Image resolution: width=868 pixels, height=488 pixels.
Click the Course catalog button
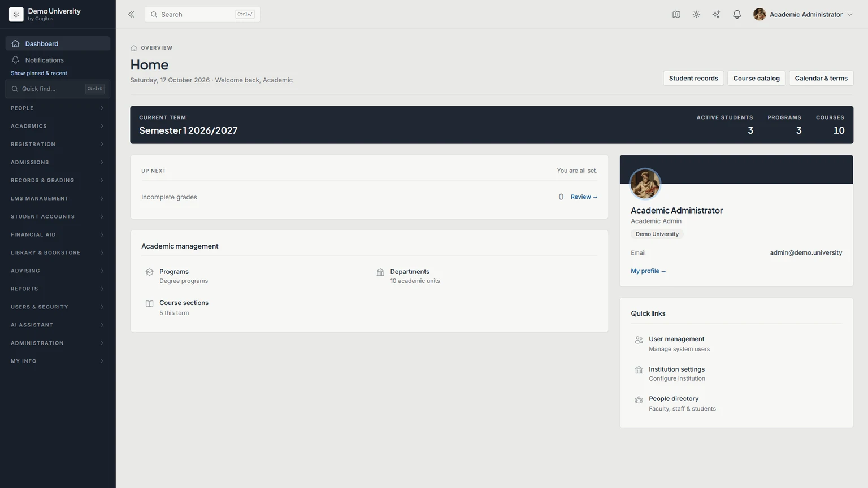click(x=756, y=78)
